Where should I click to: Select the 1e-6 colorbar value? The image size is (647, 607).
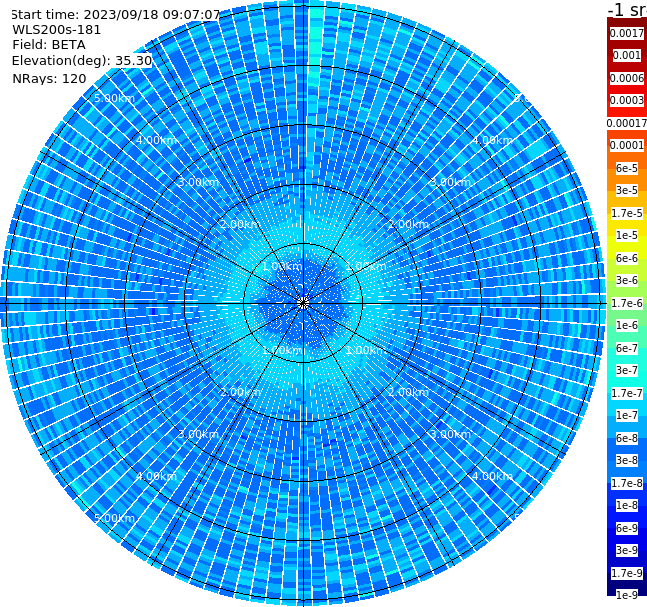pos(627,325)
